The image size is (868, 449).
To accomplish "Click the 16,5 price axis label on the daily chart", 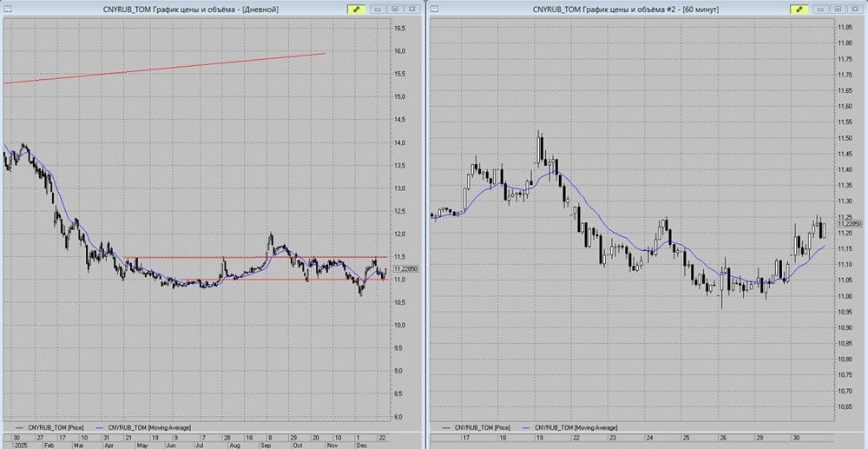I will pyautogui.click(x=401, y=29).
